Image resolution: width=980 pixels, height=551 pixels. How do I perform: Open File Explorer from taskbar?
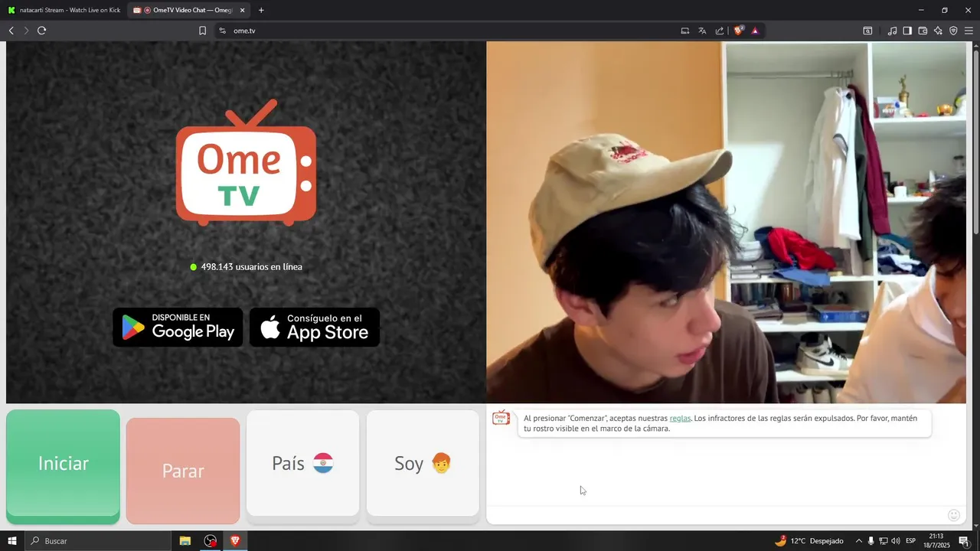185,541
